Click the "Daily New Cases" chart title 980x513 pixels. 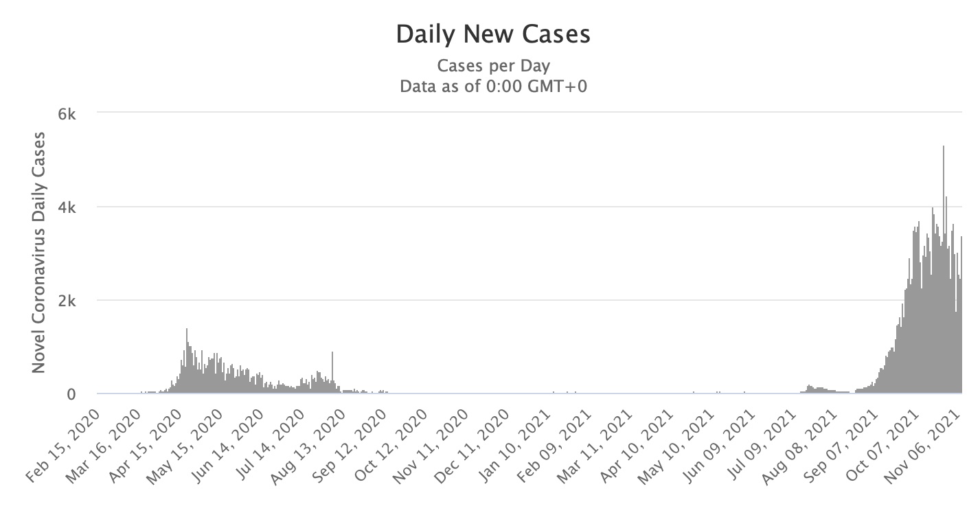point(493,34)
